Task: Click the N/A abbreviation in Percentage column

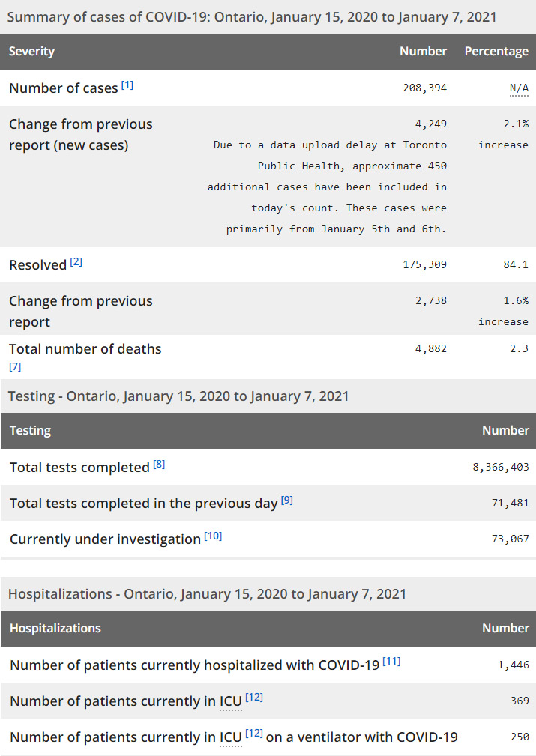Action: [519, 88]
